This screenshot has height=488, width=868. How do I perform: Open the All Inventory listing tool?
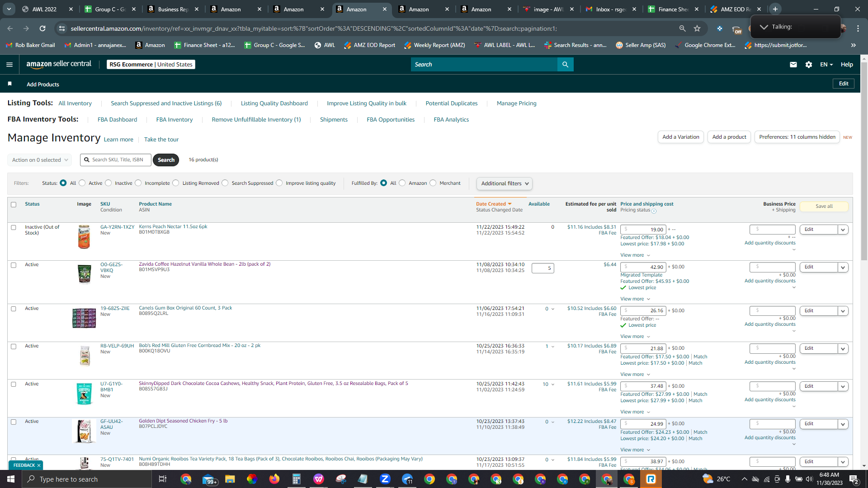pyautogui.click(x=75, y=103)
